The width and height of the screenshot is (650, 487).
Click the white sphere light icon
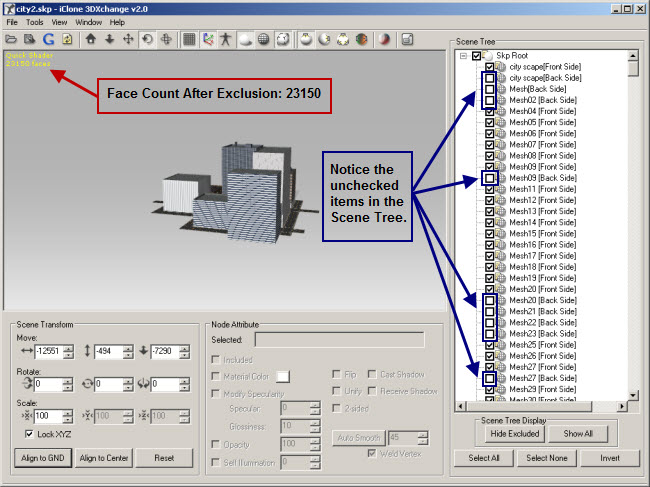click(306, 40)
